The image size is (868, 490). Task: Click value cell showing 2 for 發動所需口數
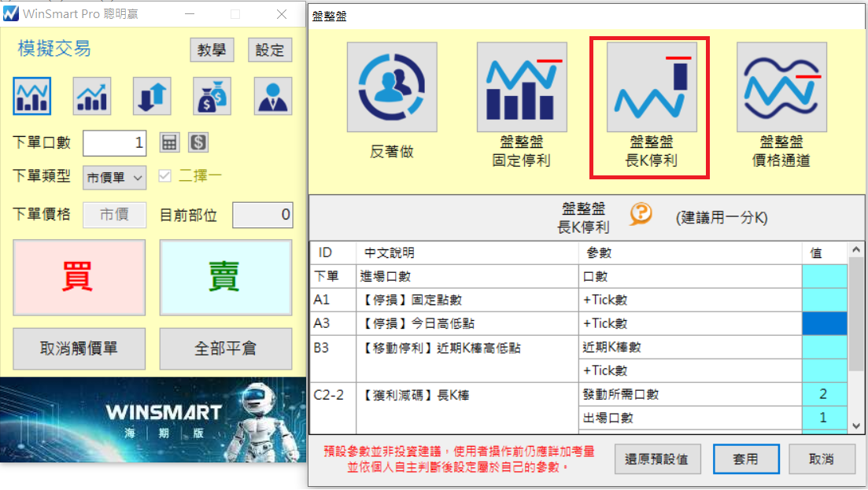pos(824,394)
